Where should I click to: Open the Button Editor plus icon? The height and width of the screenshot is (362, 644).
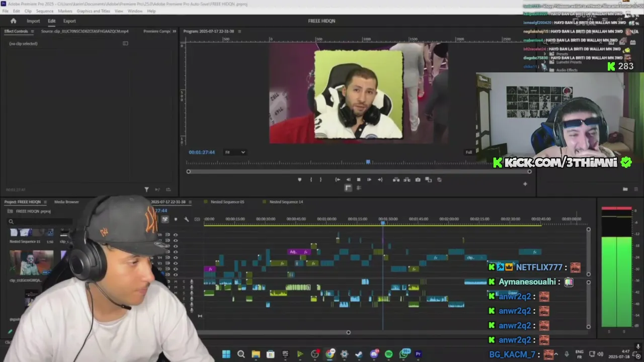pos(525,184)
